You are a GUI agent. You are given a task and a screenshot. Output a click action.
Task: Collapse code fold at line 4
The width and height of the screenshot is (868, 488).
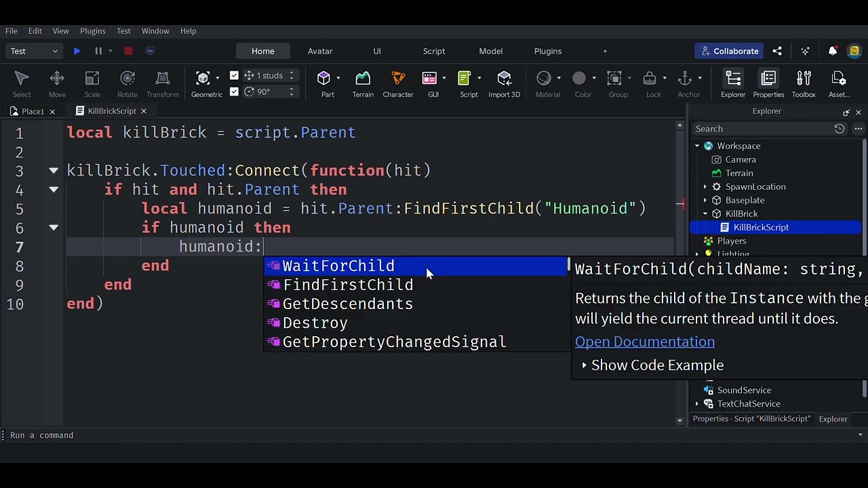coord(54,190)
